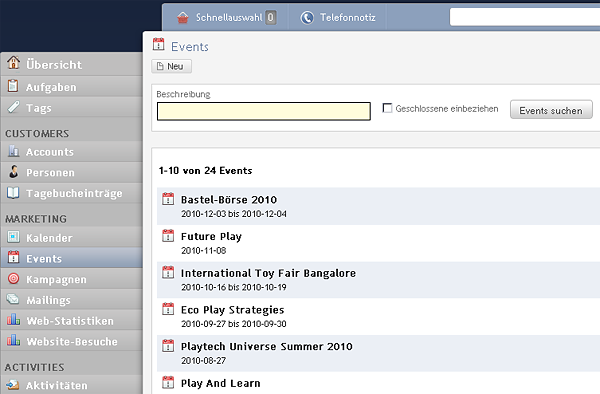Click the Accounts building icon
The image size is (600, 394).
tap(13, 151)
